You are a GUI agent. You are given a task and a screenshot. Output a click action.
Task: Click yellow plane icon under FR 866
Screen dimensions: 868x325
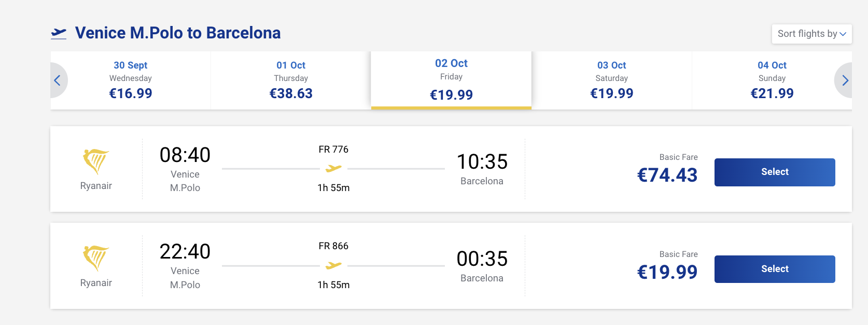click(333, 265)
